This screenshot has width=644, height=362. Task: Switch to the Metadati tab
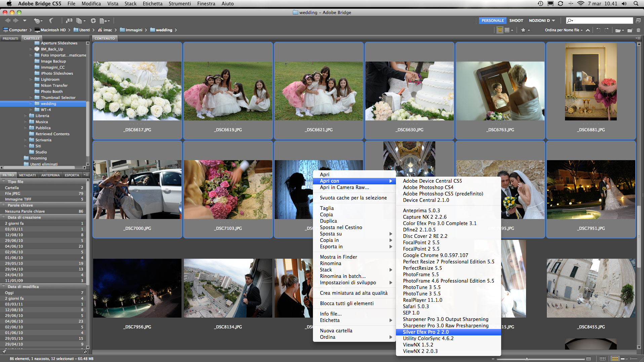[x=27, y=175]
